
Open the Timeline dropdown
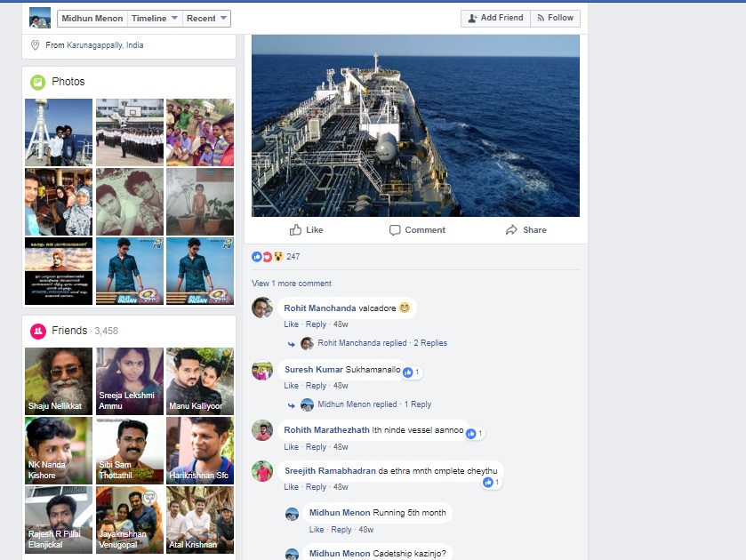[x=154, y=18]
